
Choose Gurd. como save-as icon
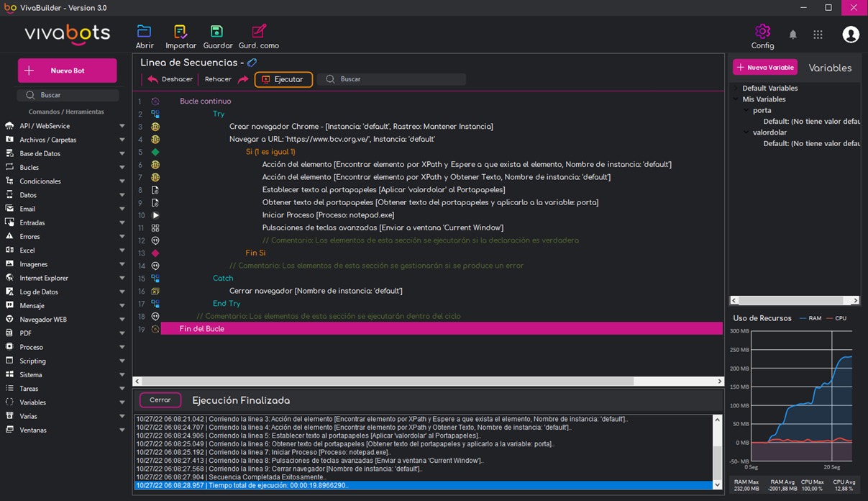point(259,32)
